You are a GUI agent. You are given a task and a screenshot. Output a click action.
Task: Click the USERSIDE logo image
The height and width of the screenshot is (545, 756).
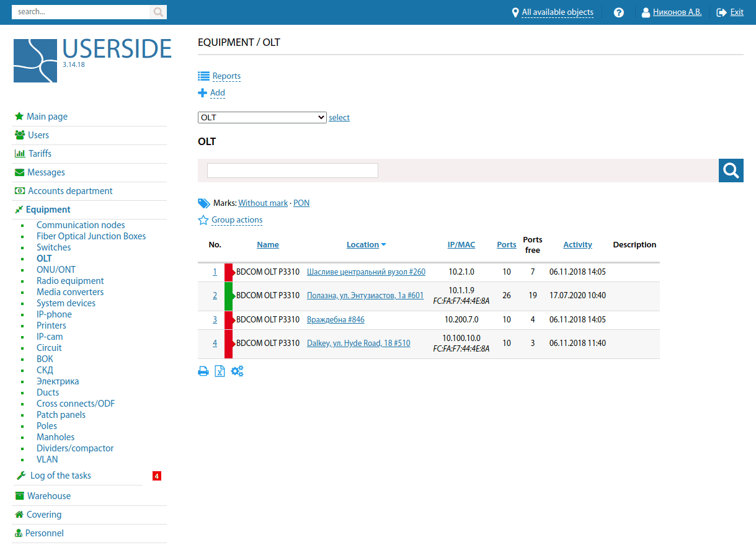35,61
